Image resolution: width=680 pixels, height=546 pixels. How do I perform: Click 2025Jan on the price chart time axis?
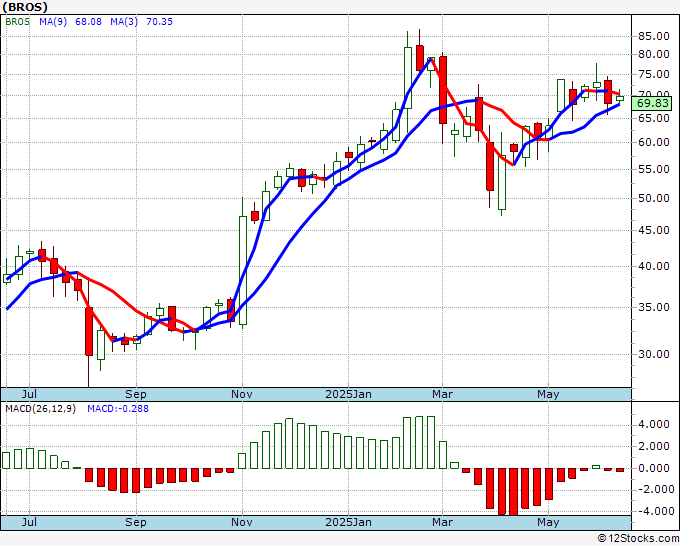(x=348, y=394)
